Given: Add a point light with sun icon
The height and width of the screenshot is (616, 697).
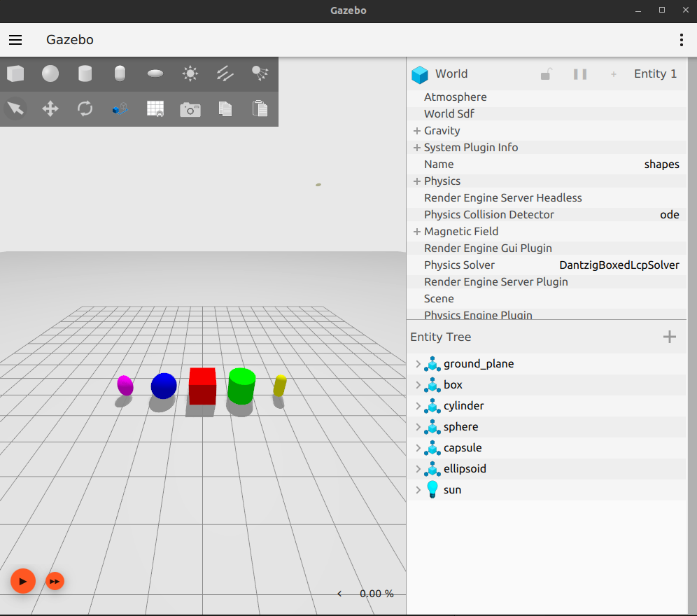Looking at the screenshot, I should (190, 73).
